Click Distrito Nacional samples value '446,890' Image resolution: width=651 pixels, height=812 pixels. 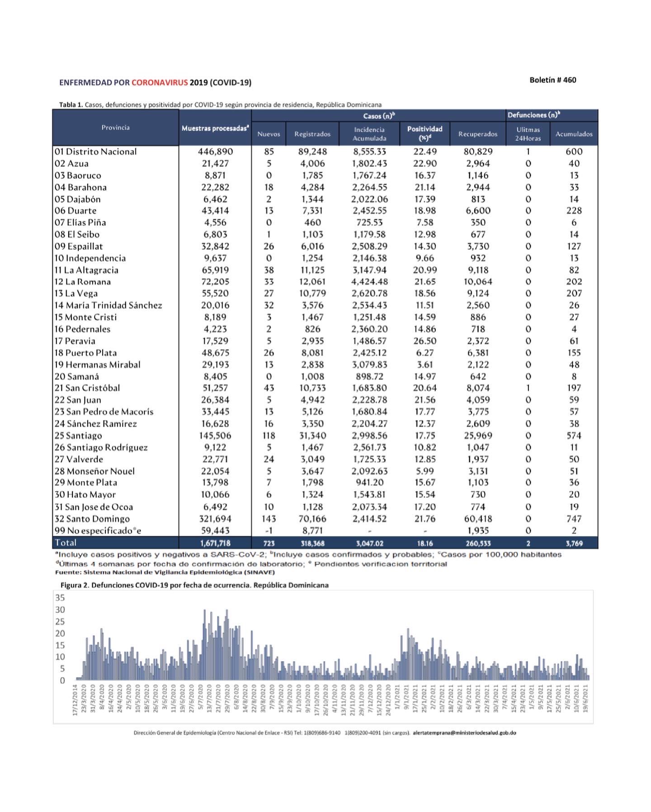click(215, 152)
